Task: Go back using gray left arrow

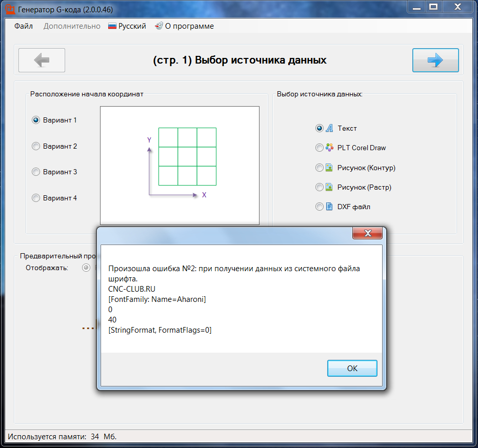Action: point(42,60)
